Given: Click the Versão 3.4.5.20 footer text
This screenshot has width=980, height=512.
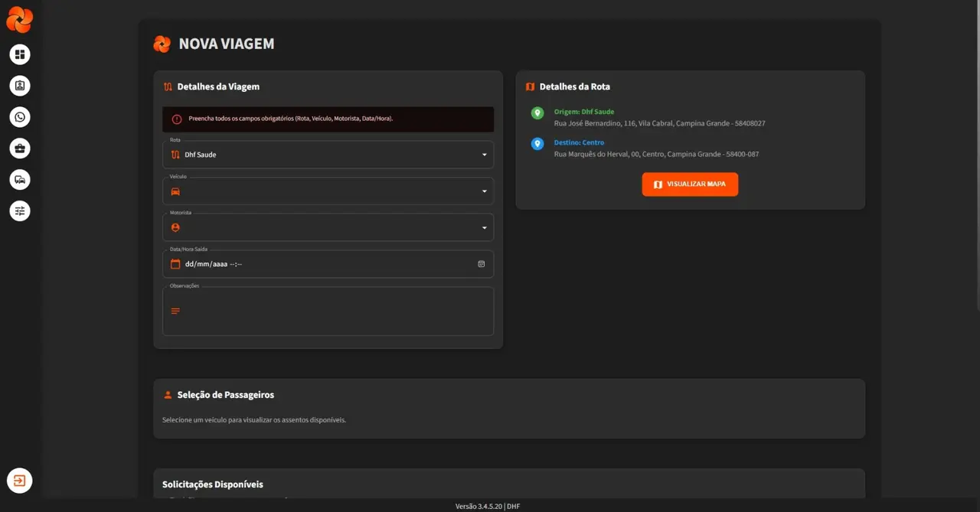Looking at the screenshot, I should pyautogui.click(x=488, y=506).
